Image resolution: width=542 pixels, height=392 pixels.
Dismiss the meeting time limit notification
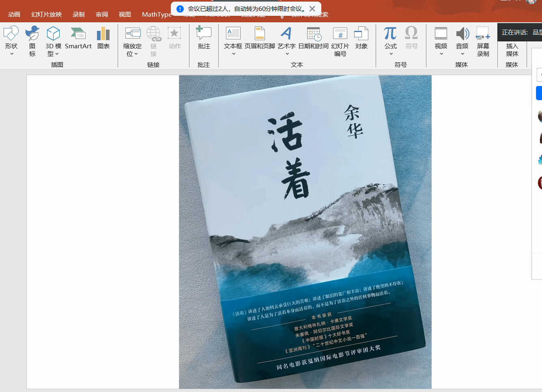coord(312,9)
